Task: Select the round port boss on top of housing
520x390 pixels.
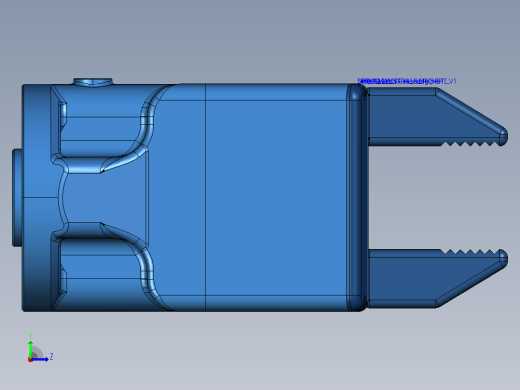Action: pyautogui.click(x=93, y=82)
